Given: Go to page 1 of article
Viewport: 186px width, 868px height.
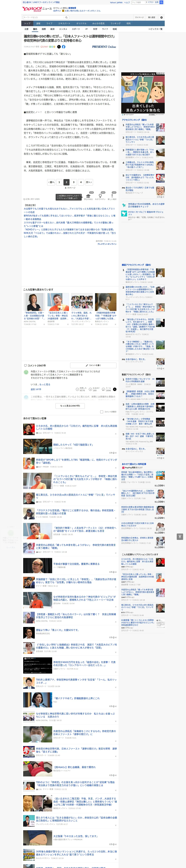Looking at the screenshot, I should pyautogui.click(x=59, y=182).
